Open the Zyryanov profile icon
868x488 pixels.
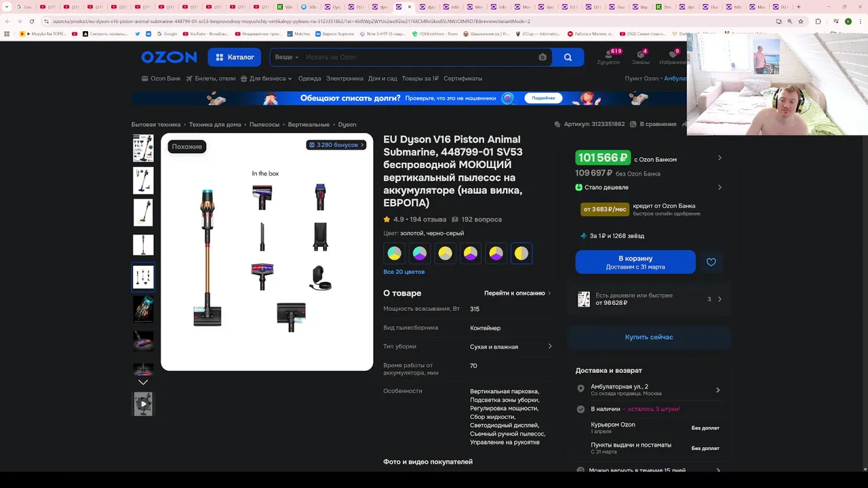[608, 54]
